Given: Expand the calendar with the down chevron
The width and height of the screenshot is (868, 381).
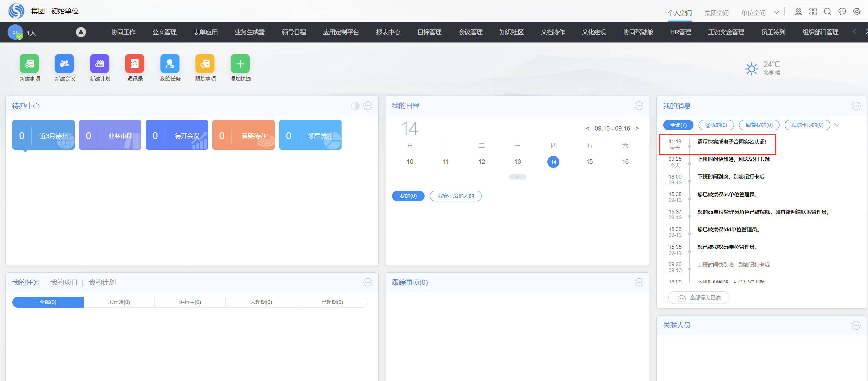Looking at the screenshot, I should 518,177.
